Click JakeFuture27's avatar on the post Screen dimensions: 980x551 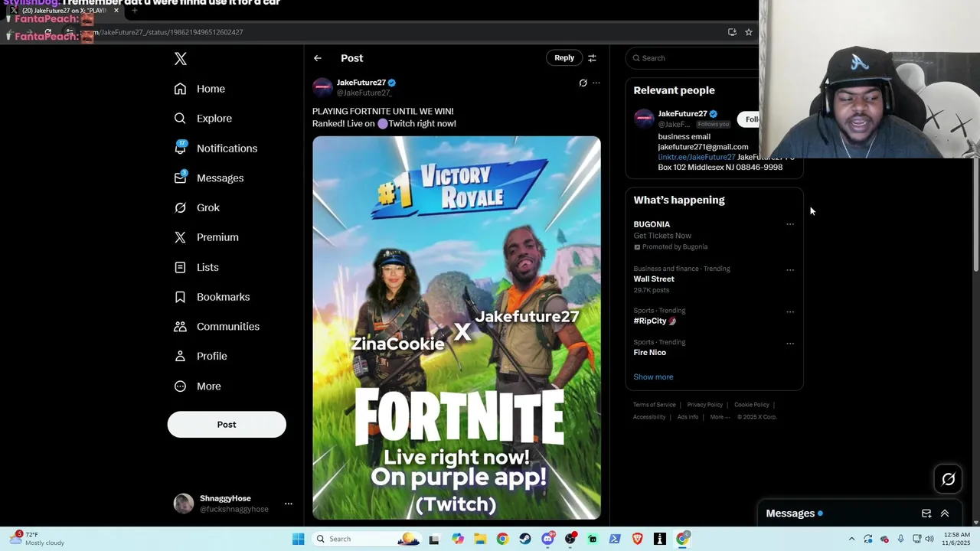(322, 87)
